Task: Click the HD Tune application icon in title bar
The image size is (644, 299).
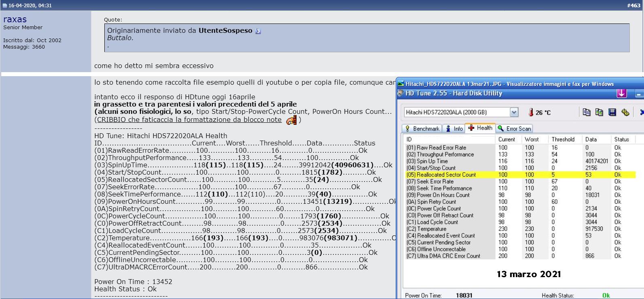Action: (401, 93)
